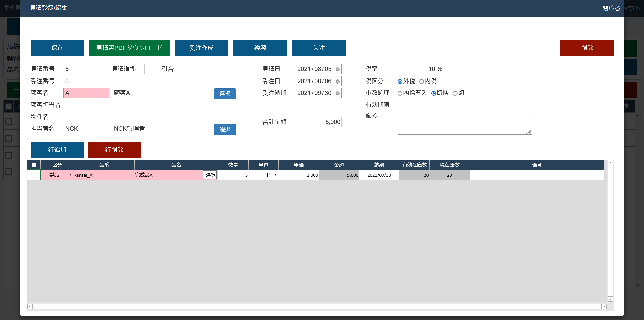Clear the 受注日 date using the X icon
644x320 pixels.
coord(338,82)
